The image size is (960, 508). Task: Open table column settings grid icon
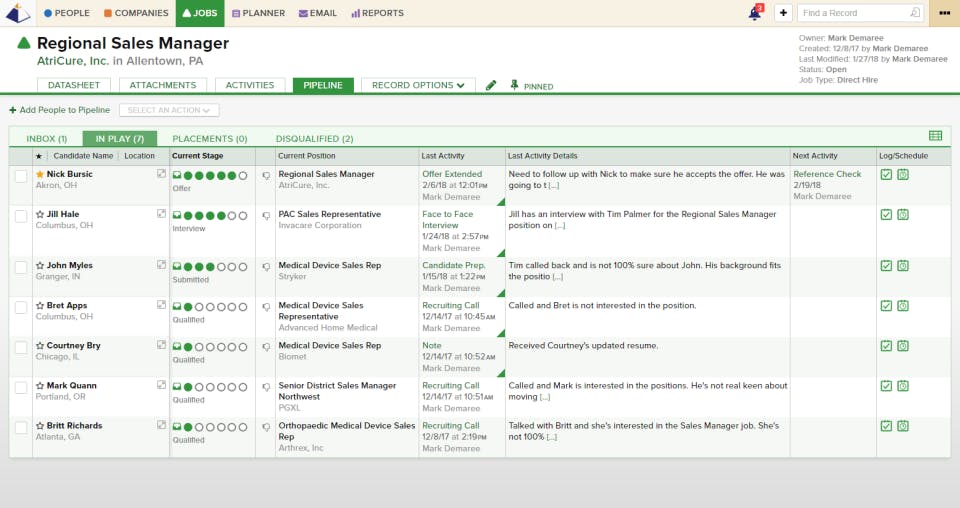[x=935, y=136]
